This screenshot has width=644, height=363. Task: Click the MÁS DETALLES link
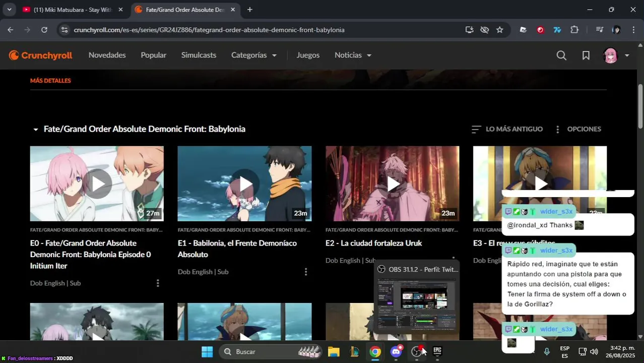point(50,81)
